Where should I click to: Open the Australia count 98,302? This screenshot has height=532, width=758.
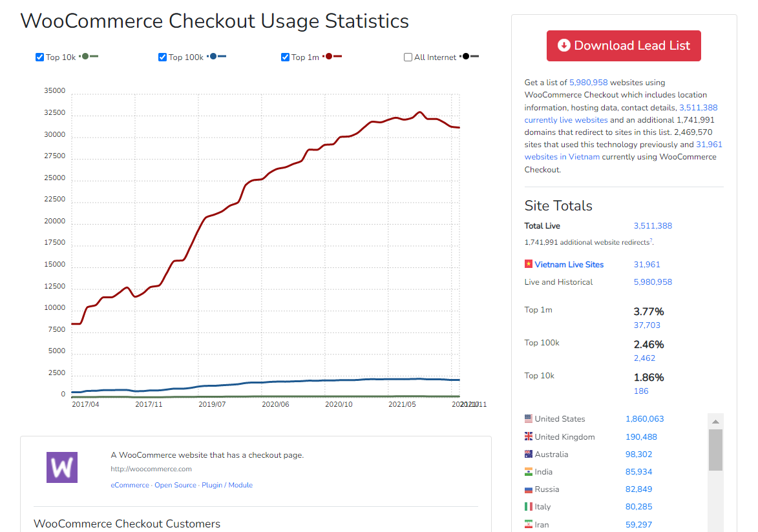coord(638,455)
